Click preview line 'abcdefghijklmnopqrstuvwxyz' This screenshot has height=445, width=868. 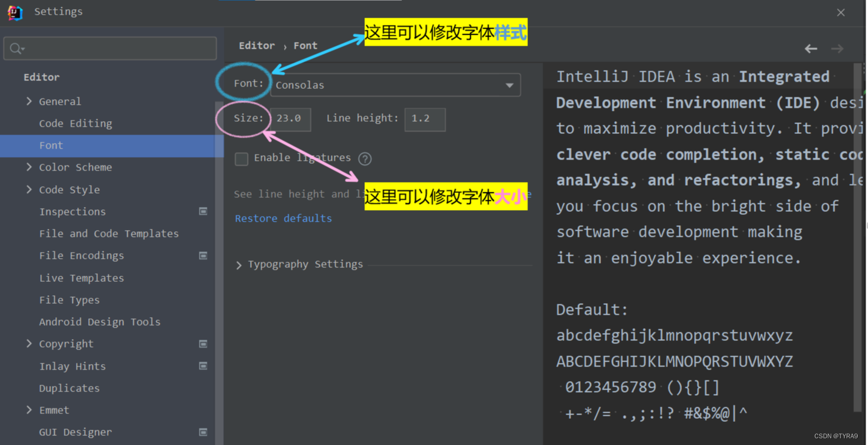tap(675, 336)
